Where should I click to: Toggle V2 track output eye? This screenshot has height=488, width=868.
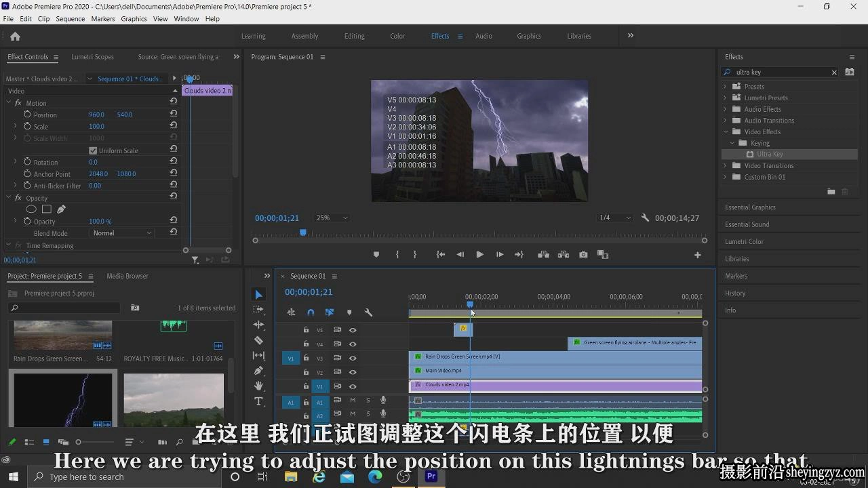pos(353,372)
